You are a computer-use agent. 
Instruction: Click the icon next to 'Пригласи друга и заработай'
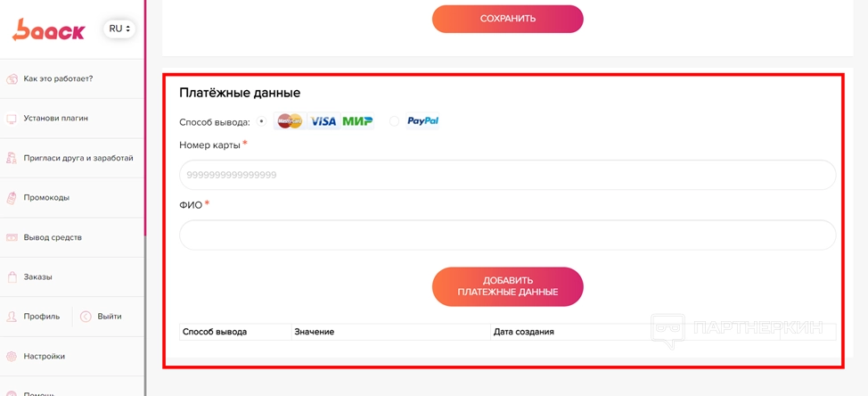pyautogui.click(x=12, y=158)
